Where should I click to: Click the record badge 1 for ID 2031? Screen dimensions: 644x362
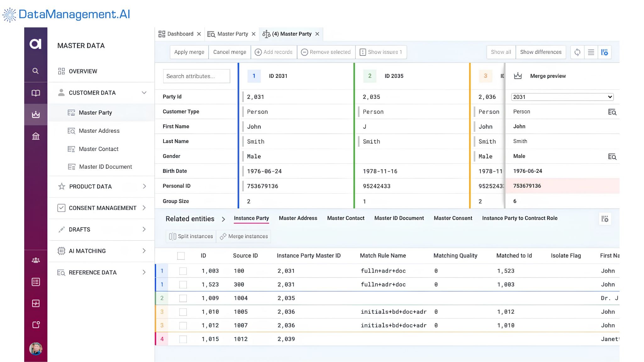point(254,76)
